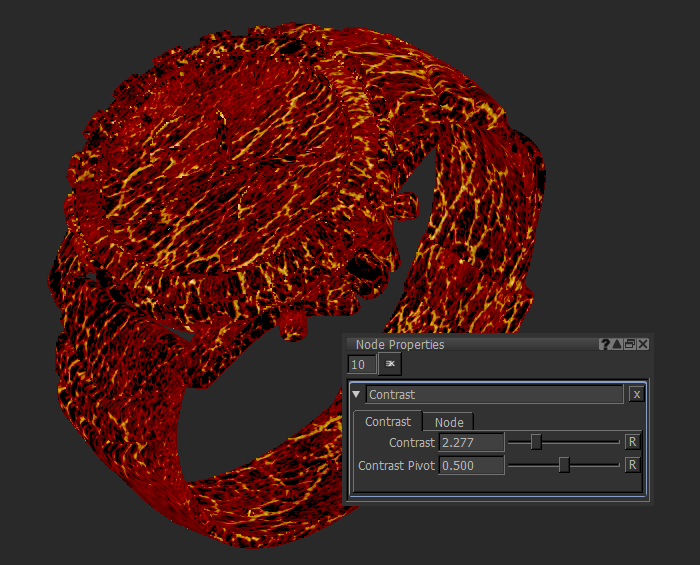Reset the Contrast Pivot with R button
This screenshot has width=700, height=565.
(632, 465)
